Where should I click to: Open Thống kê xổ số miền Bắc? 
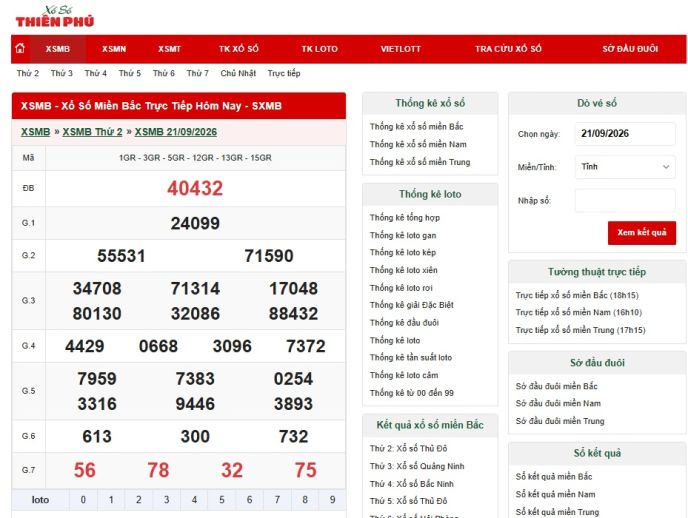point(416,127)
